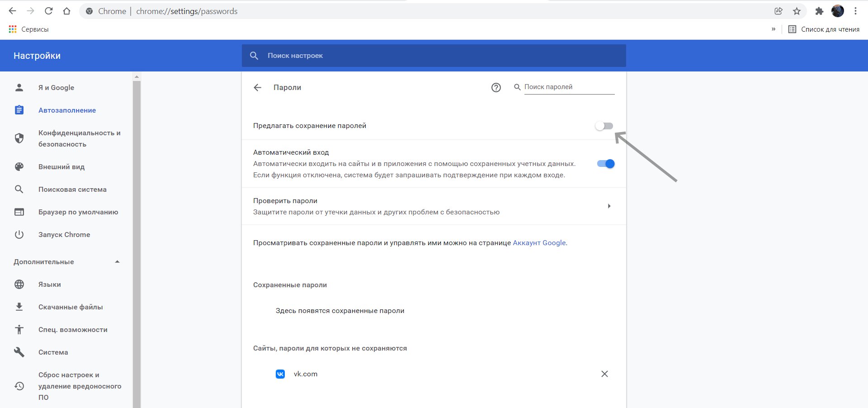Collapse the Дополнительные section
Viewport: 868px width, 408px height.
(x=67, y=261)
